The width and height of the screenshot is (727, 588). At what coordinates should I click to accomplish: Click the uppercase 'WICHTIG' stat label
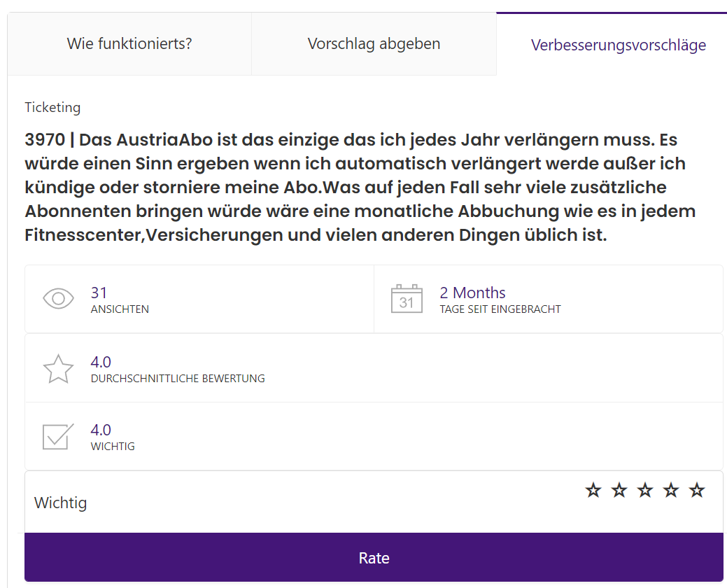pyautogui.click(x=113, y=447)
